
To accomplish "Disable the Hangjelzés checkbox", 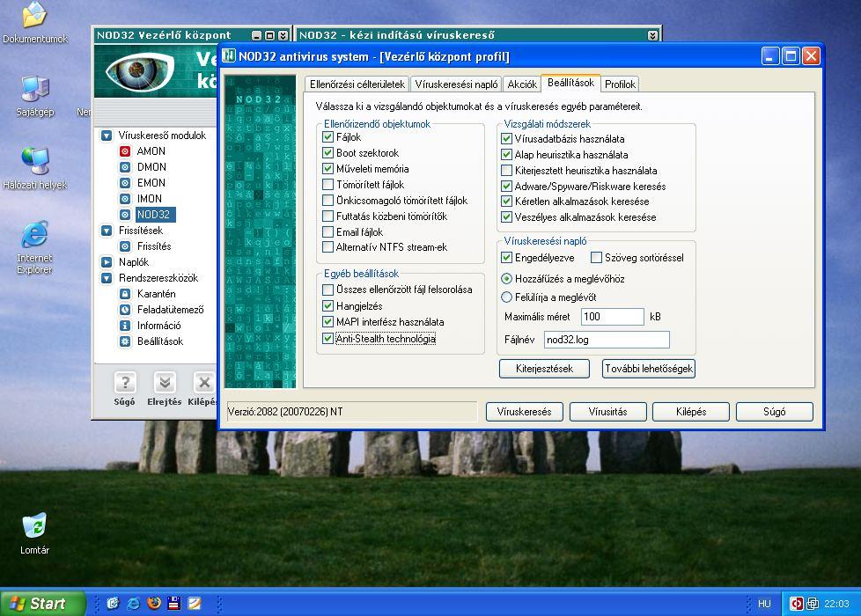I will point(327,306).
